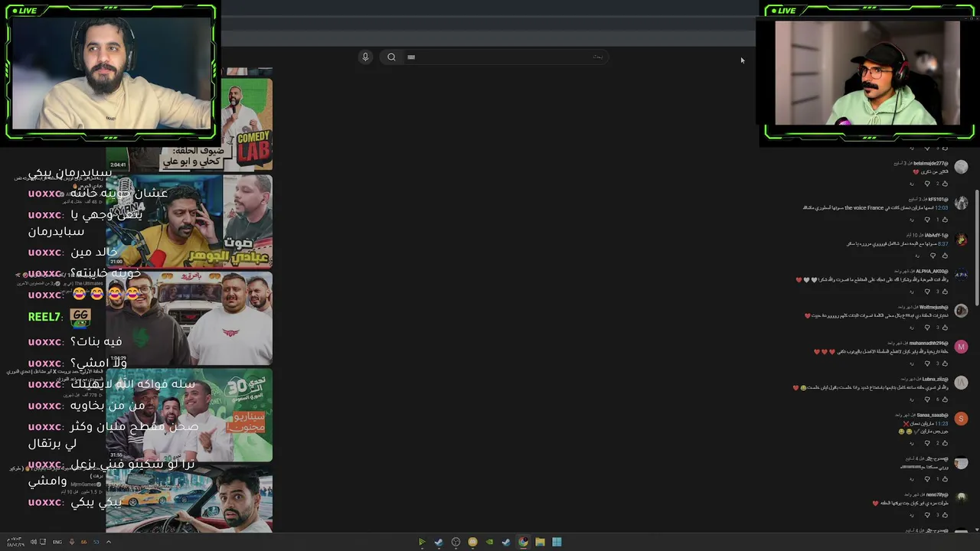
Task: Open OBS Studio from the taskbar
Action: (456, 542)
